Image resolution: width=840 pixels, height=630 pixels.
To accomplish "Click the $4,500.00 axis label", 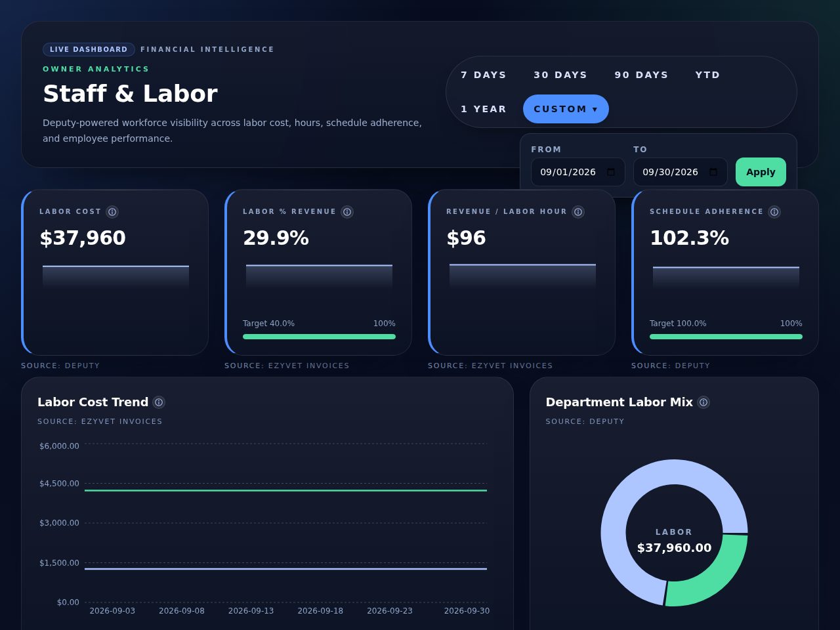I will pyautogui.click(x=59, y=484).
